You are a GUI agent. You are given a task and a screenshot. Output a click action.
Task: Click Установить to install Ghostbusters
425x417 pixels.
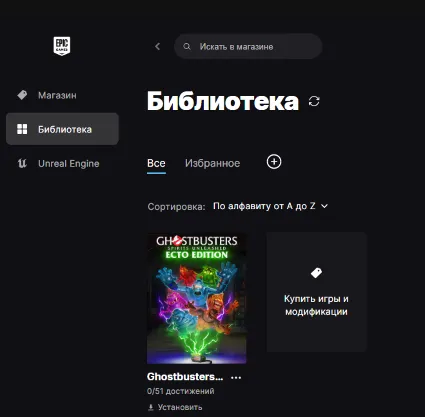[180, 407]
